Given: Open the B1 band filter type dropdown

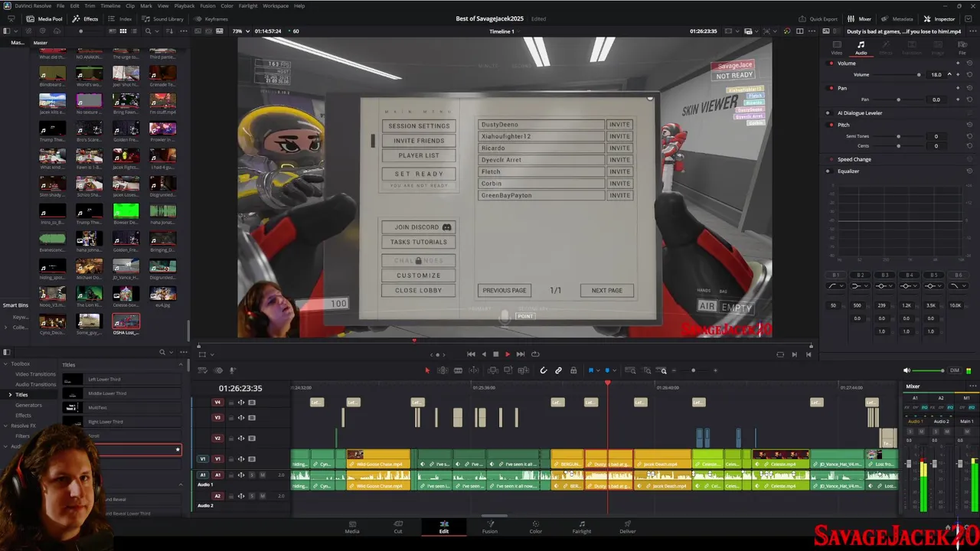Looking at the screenshot, I should pos(835,286).
